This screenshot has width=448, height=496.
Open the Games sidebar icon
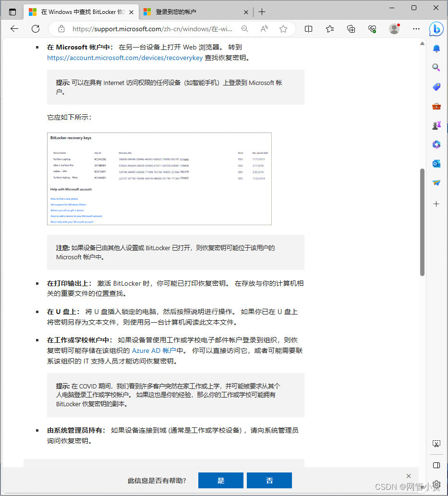click(x=436, y=125)
